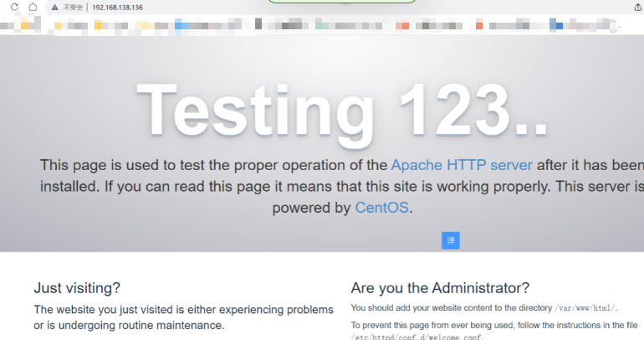Select the Are you the Administrator? heading
644x340 pixels.
440,288
